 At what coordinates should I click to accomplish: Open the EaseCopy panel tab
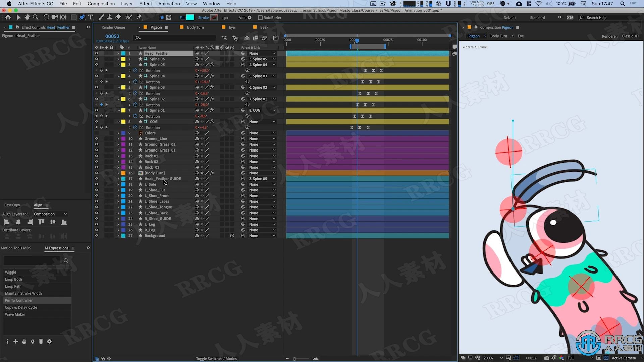12,205
